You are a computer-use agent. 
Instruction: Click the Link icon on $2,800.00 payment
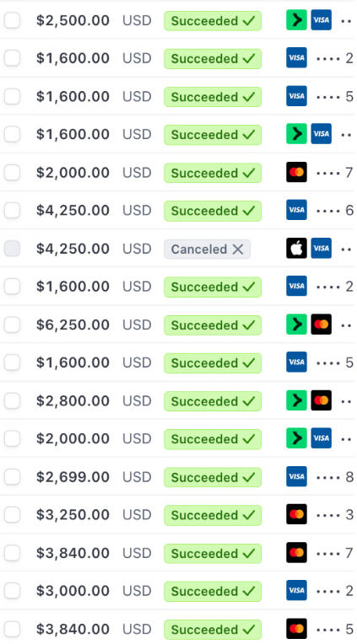pyautogui.click(x=296, y=400)
